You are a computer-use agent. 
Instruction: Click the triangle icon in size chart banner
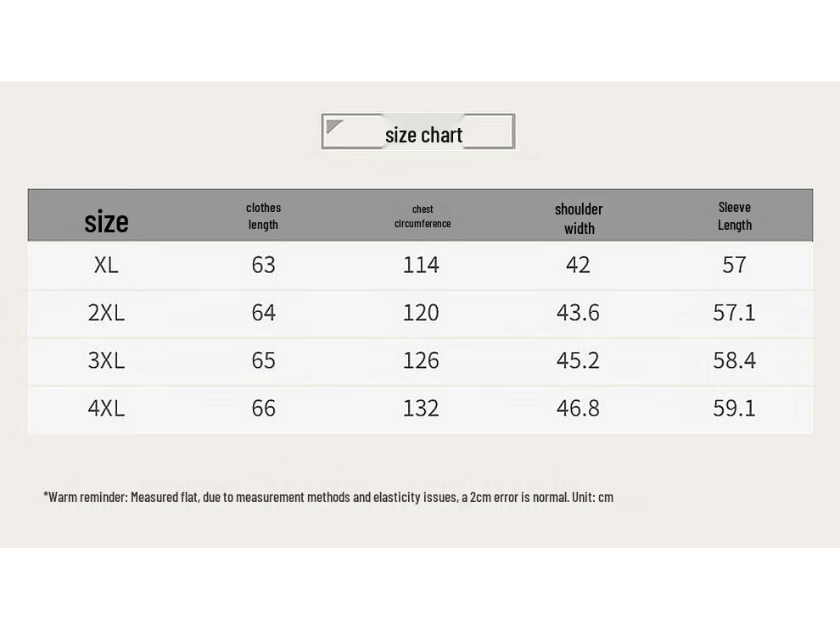point(334,127)
